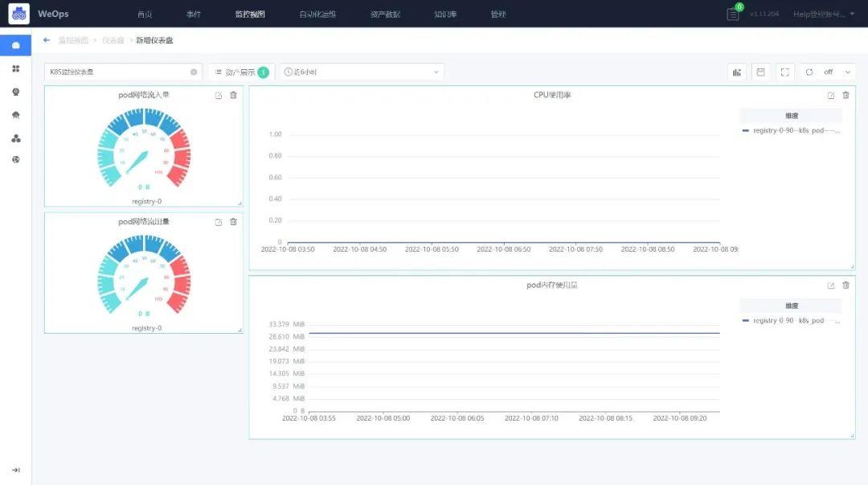Clear the K8S dashboard name field
This screenshot has width=868, height=485.
point(194,72)
